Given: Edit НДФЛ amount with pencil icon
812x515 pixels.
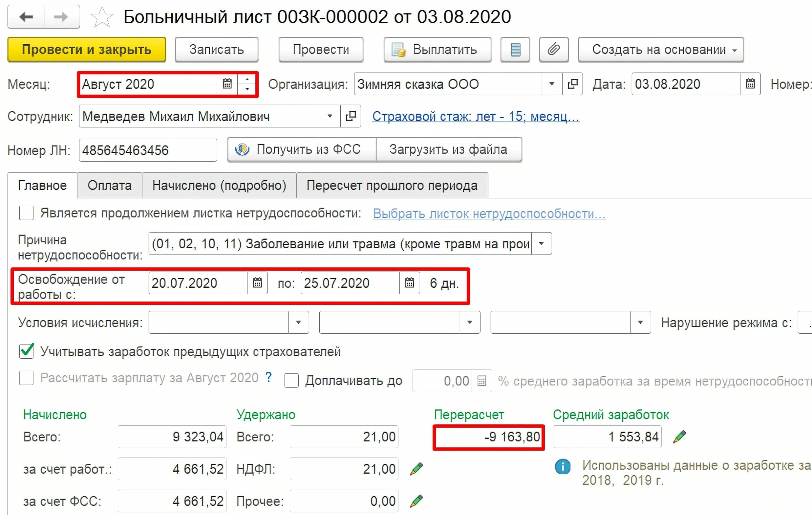Looking at the screenshot, I should click(x=416, y=469).
